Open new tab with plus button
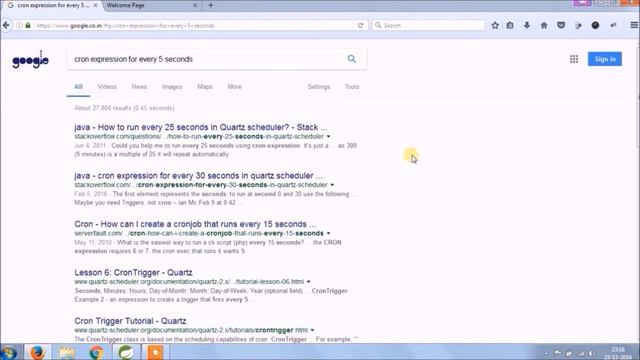Screen dimensions: 640x360 211,5
